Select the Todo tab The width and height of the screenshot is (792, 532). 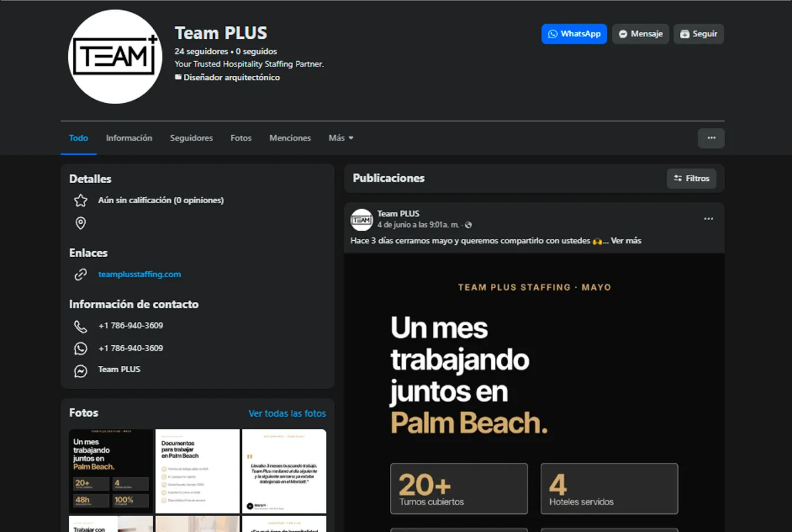79,138
